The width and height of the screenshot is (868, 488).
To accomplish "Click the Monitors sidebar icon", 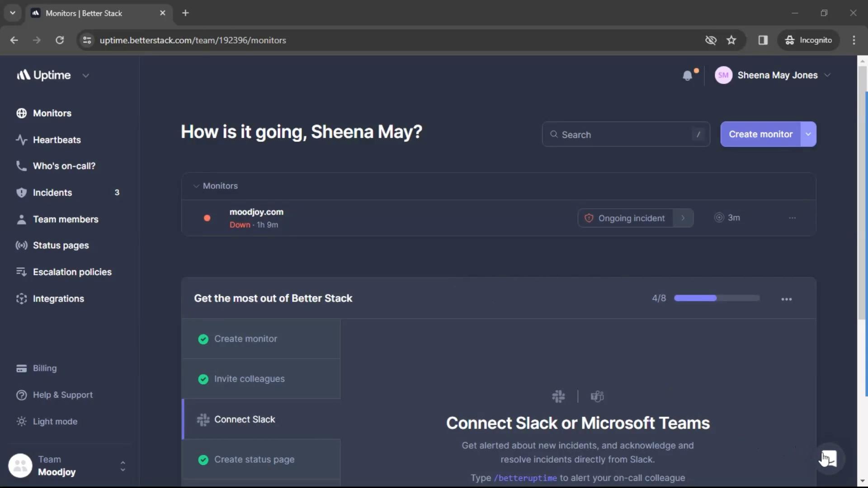I will [x=21, y=113].
